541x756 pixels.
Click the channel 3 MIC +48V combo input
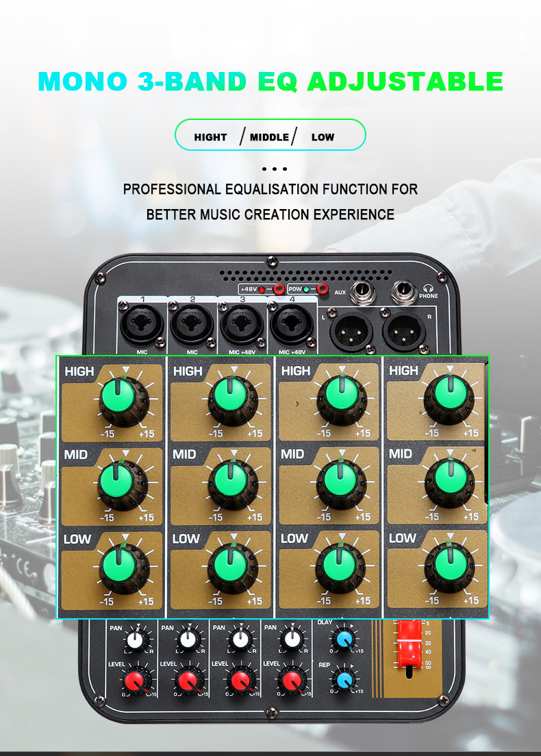[x=242, y=326]
